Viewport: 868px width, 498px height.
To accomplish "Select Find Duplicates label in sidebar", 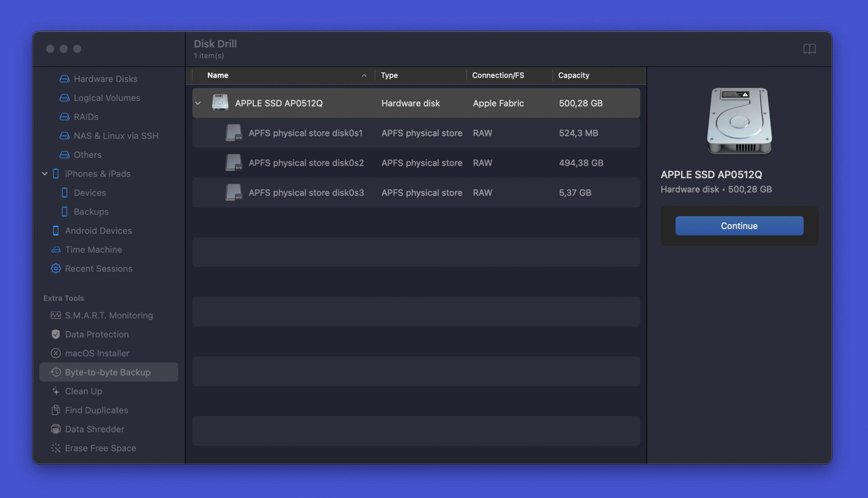I will click(x=96, y=410).
